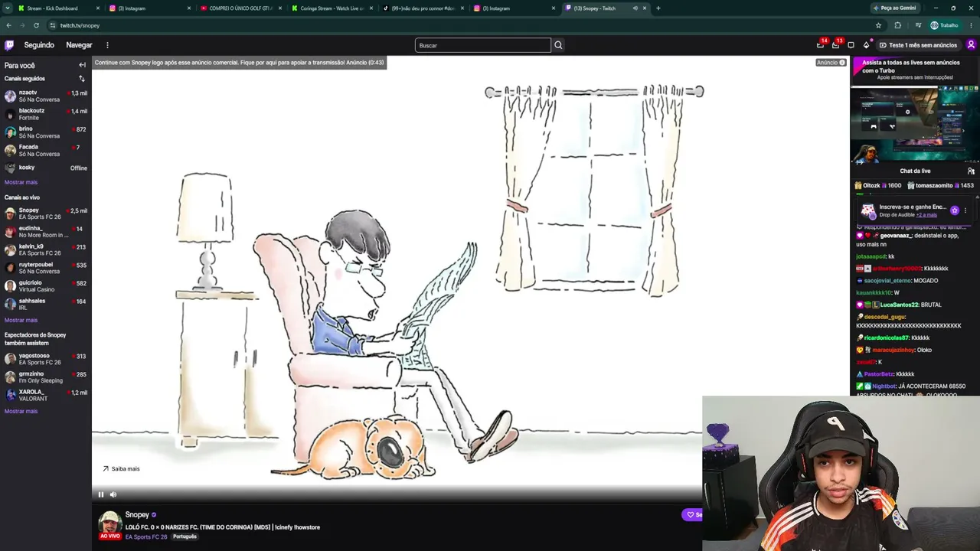
Task: Focus the Buscar search field
Action: tap(482, 45)
